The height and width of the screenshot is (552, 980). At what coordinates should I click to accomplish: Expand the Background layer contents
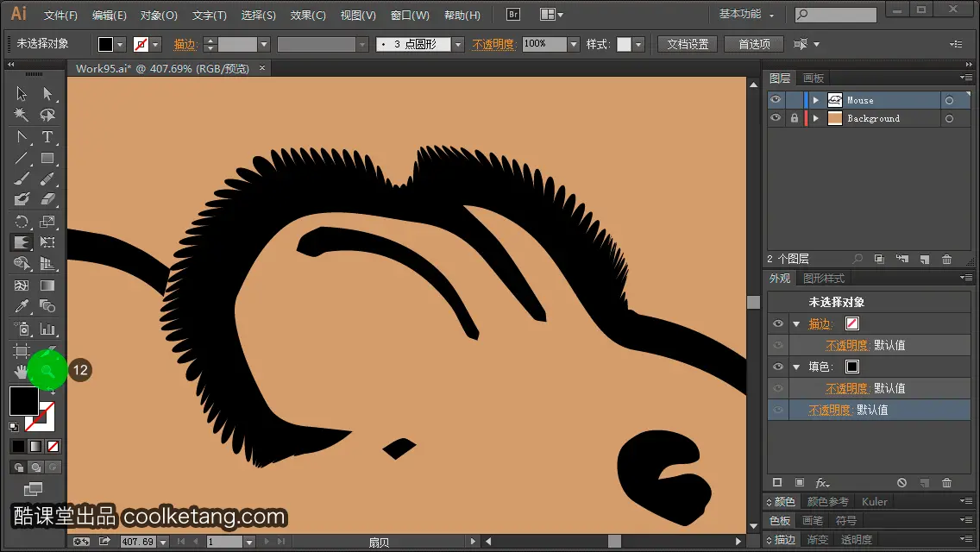click(815, 118)
